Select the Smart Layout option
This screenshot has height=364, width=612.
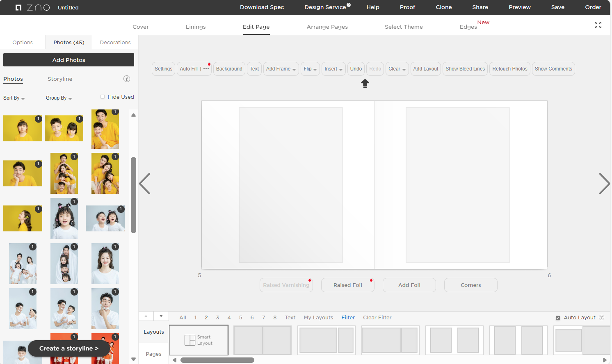tap(199, 340)
